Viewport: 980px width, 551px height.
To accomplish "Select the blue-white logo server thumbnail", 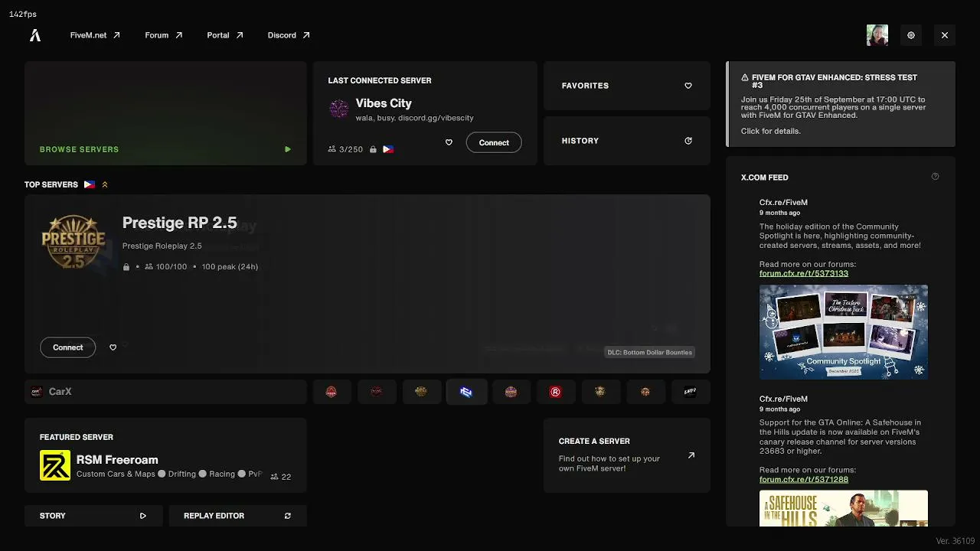I will tap(466, 392).
